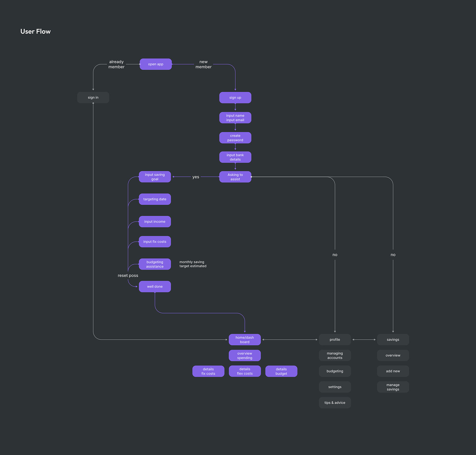Click the 'input fix costs' node
The height and width of the screenshot is (455, 476).
(155, 242)
